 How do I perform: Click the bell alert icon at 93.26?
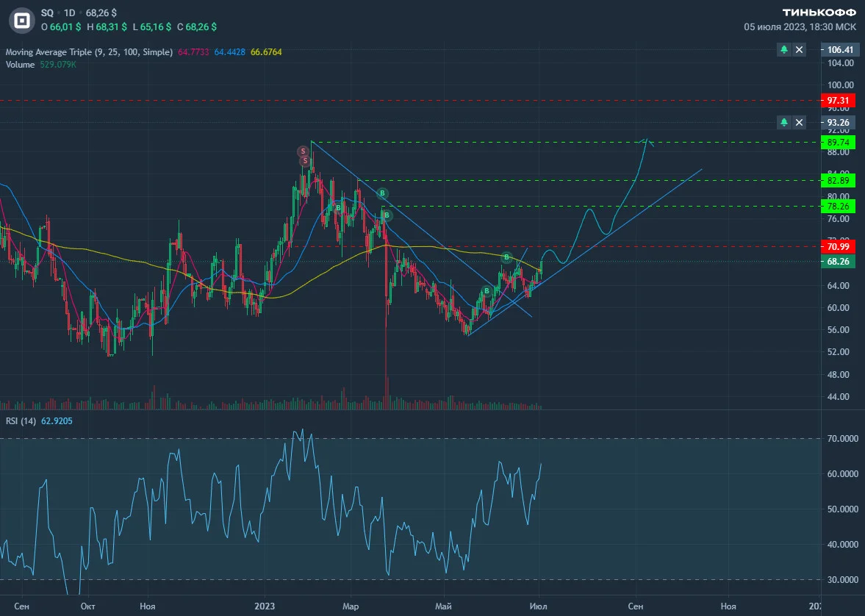point(784,123)
